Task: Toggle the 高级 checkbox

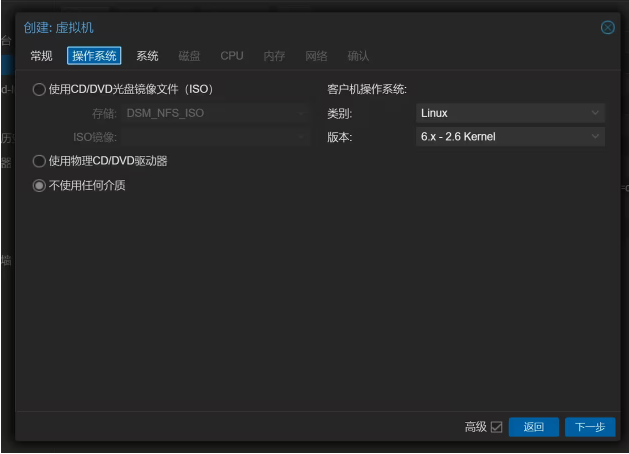Action: tap(496, 427)
